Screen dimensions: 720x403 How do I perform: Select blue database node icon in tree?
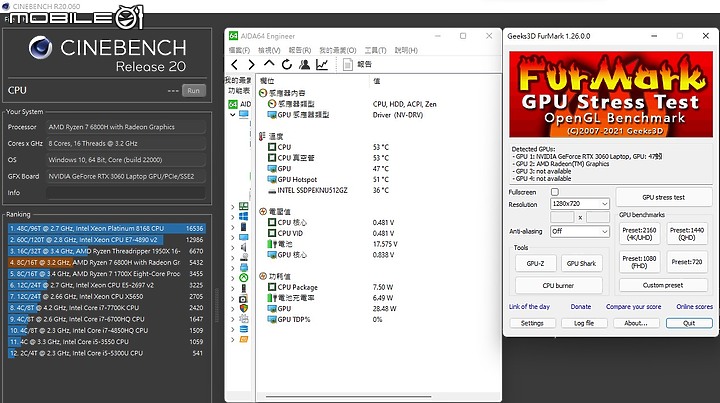[244, 329]
